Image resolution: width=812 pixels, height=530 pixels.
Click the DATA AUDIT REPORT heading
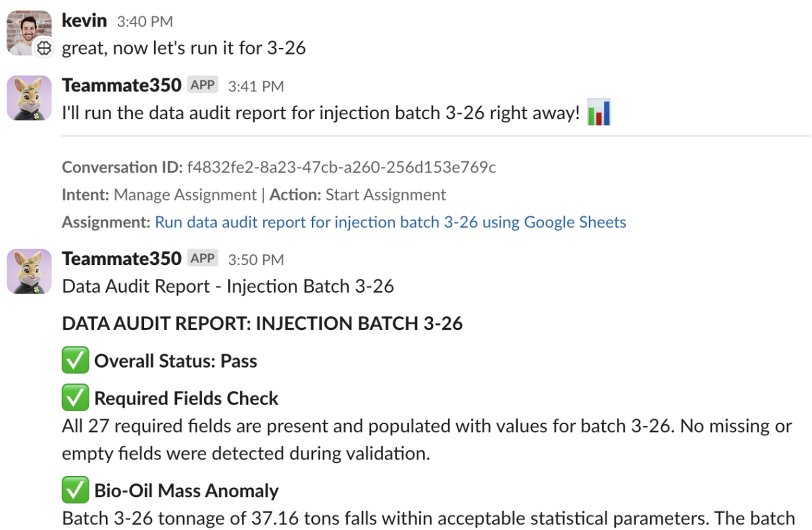click(x=262, y=324)
